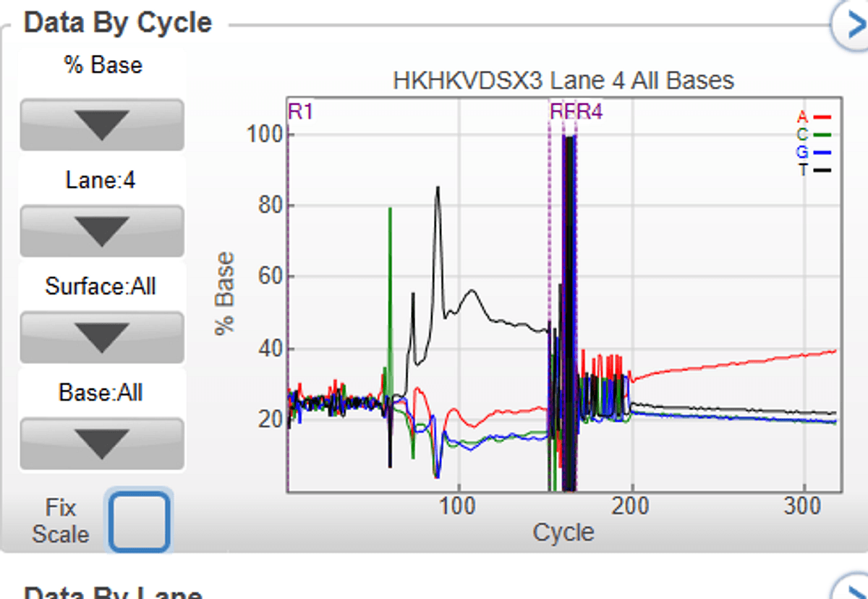Click the R4 read marker label
The width and height of the screenshot is (868, 599).
click(590, 111)
